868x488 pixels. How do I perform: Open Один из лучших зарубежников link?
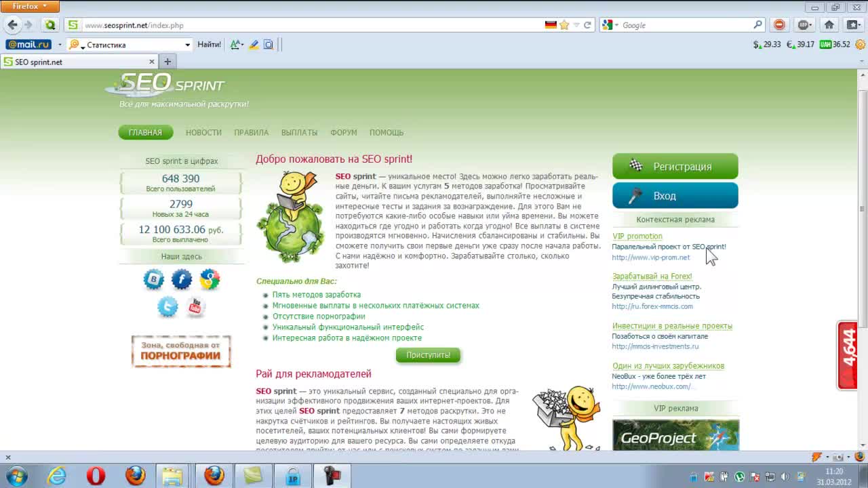(668, 366)
